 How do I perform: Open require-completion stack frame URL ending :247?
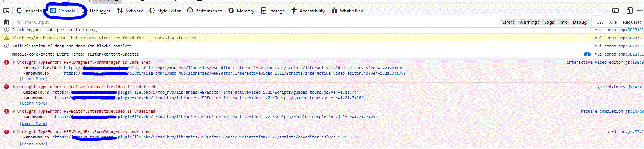point(215,117)
